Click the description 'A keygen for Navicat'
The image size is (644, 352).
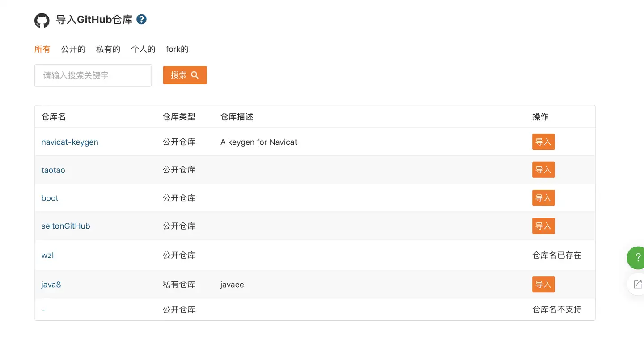(x=259, y=142)
